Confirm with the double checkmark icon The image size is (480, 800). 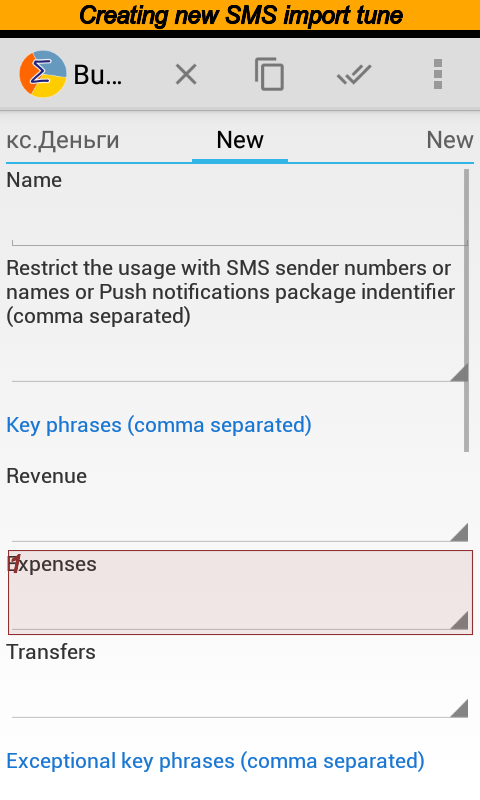(354, 74)
